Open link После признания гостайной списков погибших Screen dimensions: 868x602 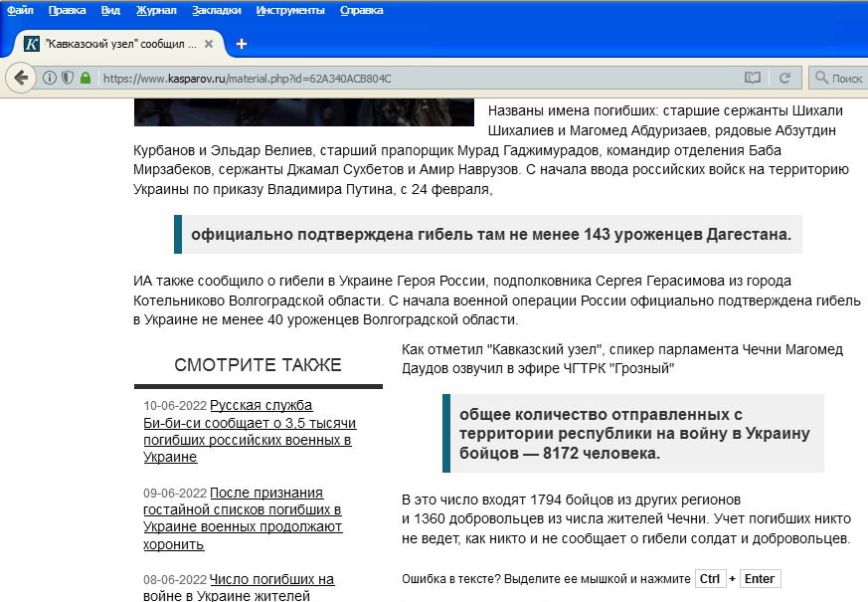click(x=243, y=518)
